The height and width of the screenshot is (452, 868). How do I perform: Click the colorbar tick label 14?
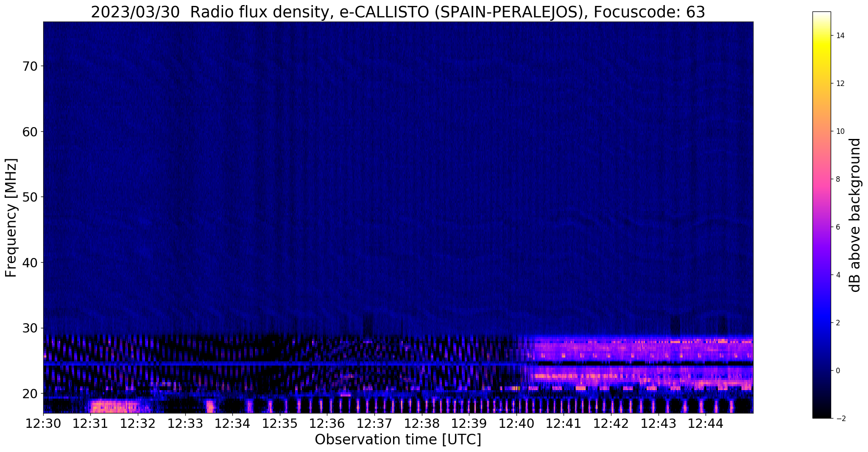tap(840, 36)
